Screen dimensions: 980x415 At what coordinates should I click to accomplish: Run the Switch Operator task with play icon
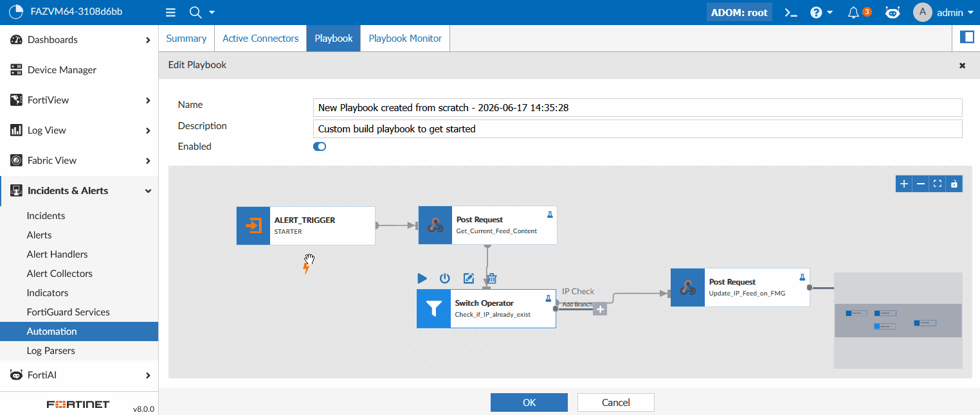422,278
